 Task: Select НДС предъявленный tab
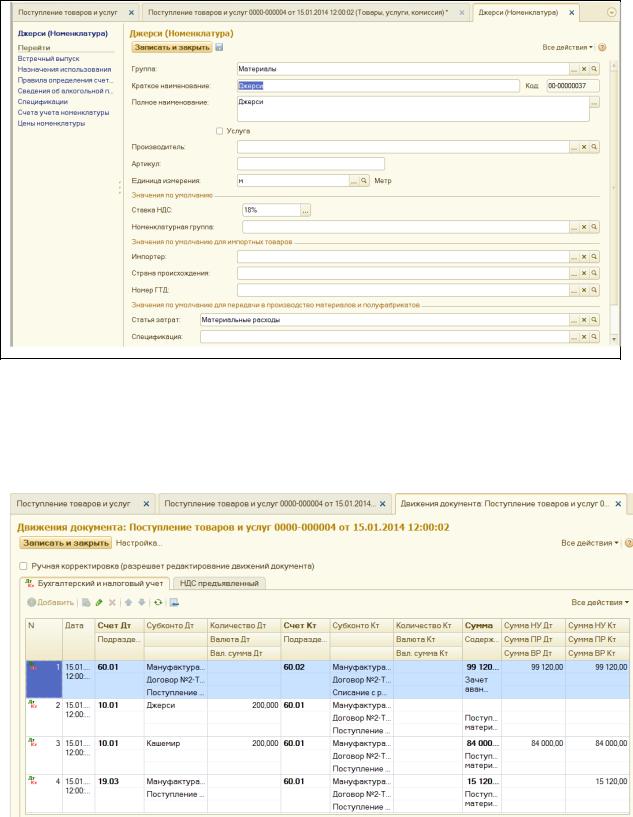click(x=219, y=583)
